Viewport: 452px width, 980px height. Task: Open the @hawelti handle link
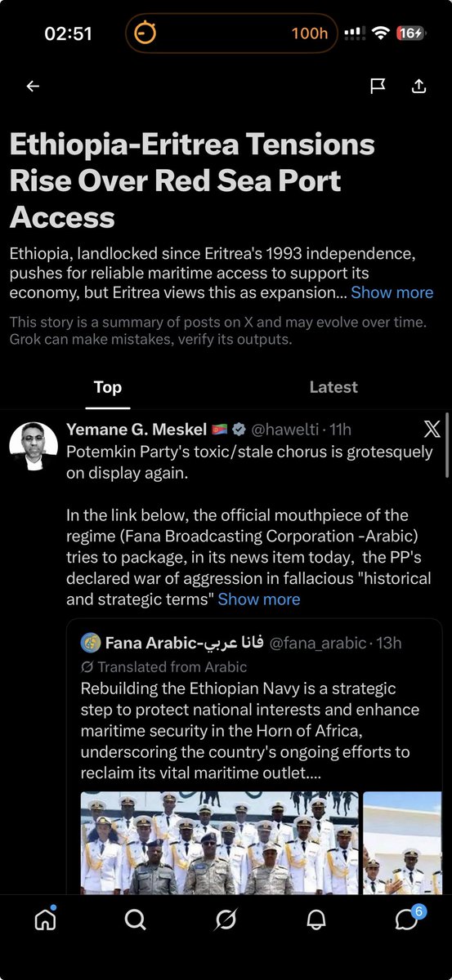284,429
